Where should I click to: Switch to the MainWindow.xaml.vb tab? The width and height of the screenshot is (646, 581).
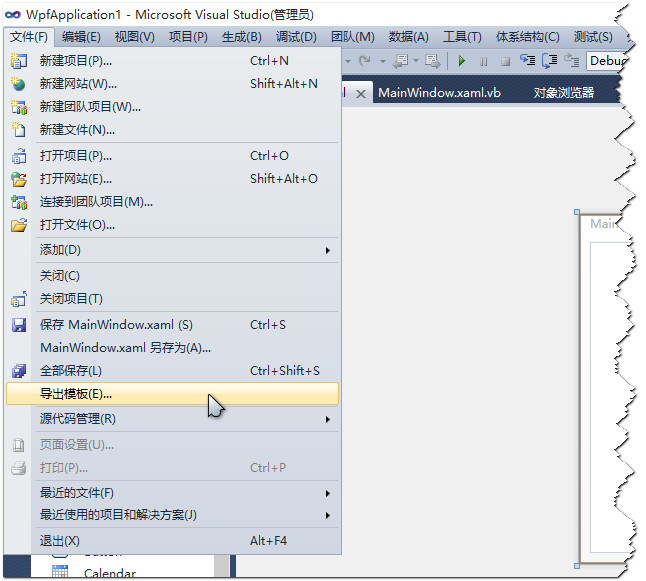tap(439, 93)
